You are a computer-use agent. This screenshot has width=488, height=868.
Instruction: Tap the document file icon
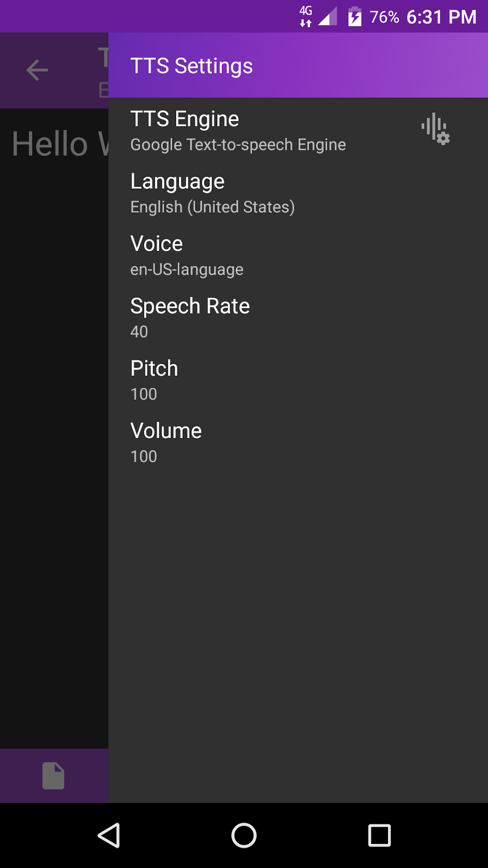click(53, 775)
